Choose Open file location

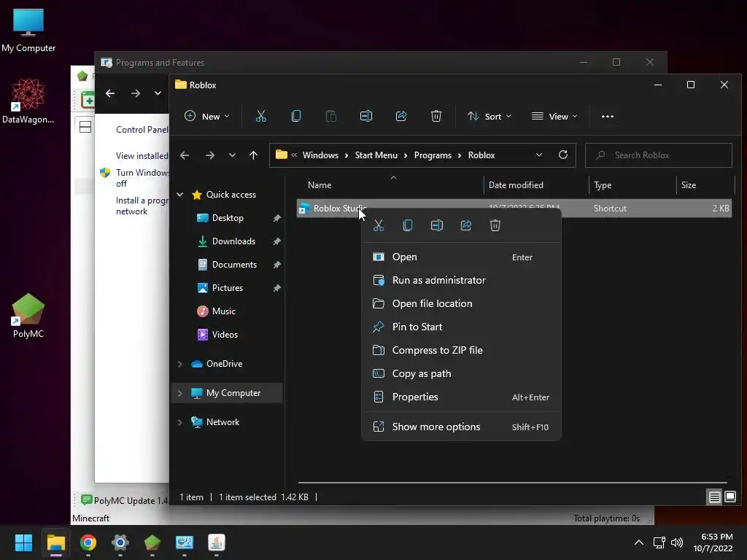[x=461, y=304]
